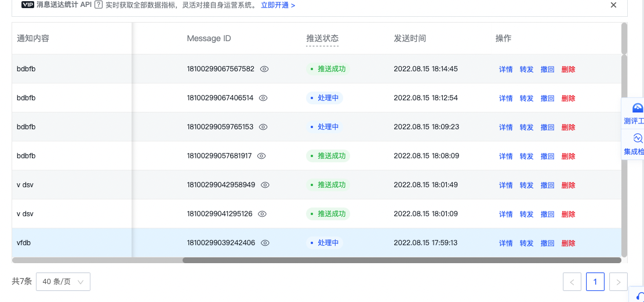
Task: Close the VIP API promotion banner
Action: coord(613,5)
